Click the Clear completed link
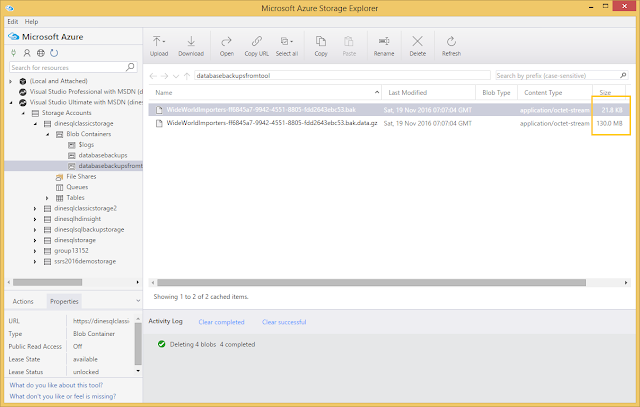This screenshot has width=640, height=407. [221, 322]
